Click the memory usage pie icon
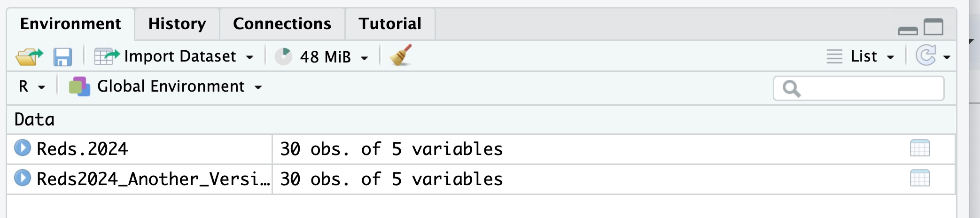The image size is (980, 218). (283, 57)
